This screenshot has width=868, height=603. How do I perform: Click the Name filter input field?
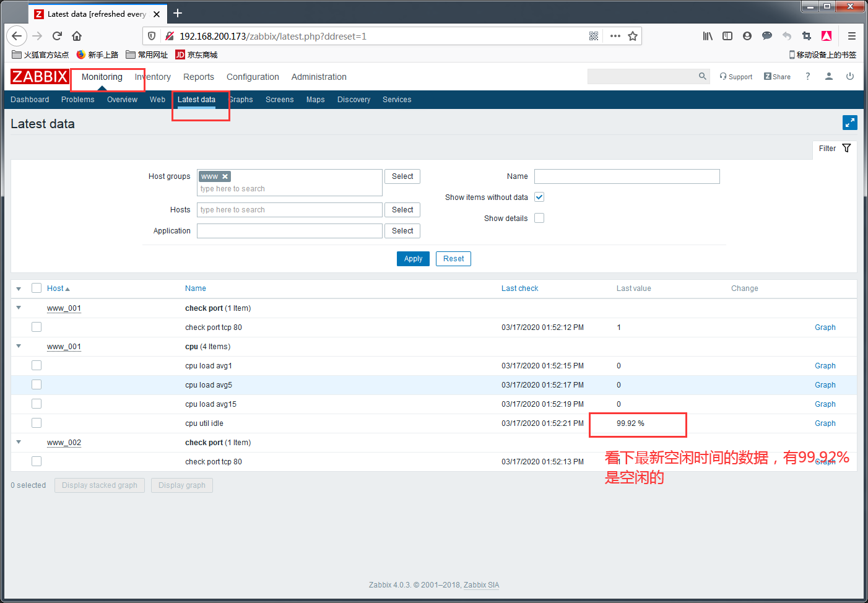[627, 176]
